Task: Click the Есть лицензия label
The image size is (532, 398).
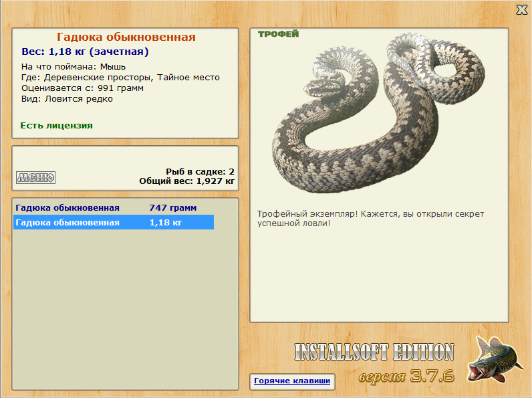Action: pyautogui.click(x=56, y=125)
